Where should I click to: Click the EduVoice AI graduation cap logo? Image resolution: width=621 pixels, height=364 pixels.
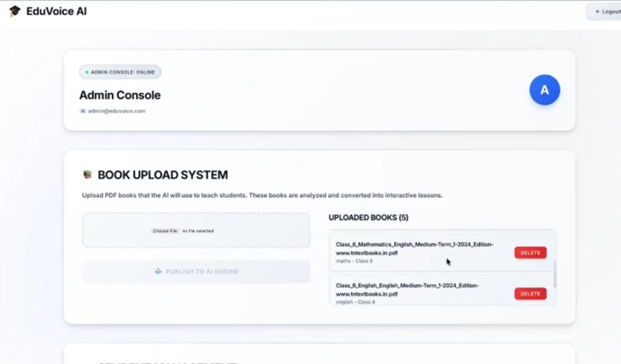[15, 11]
